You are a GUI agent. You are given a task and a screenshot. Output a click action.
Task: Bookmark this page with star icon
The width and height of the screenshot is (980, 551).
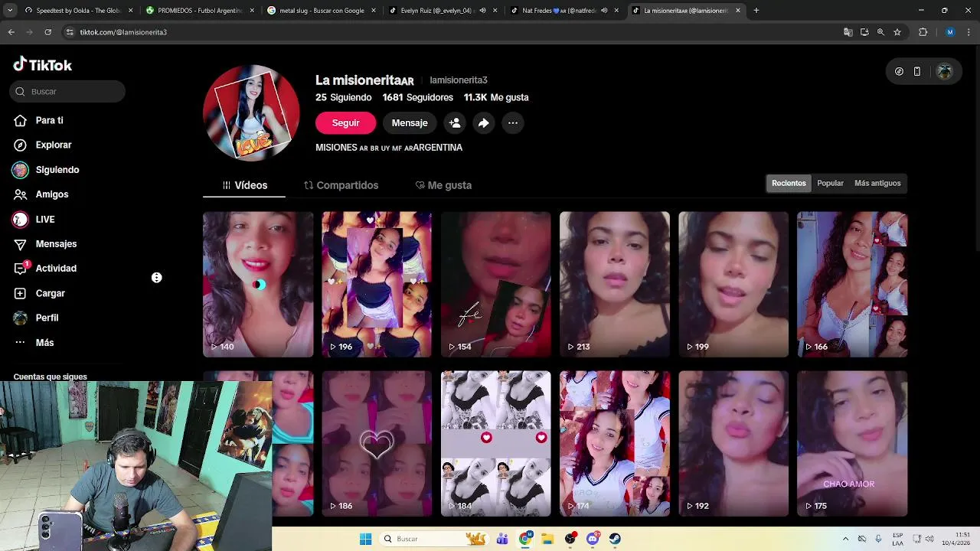(x=897, y=32)
